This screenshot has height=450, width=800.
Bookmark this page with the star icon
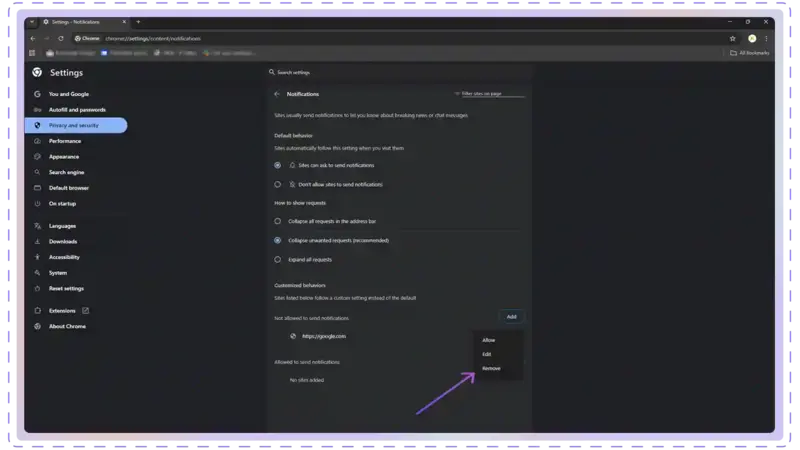pyautogui.click(x=733, y=39)
